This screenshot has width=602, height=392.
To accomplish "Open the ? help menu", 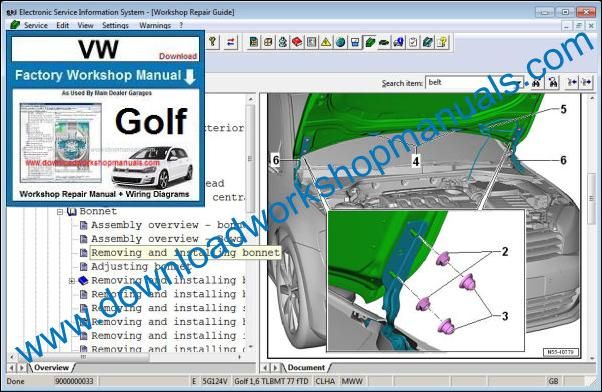I will pyautogui.click(x=181, y=25).
